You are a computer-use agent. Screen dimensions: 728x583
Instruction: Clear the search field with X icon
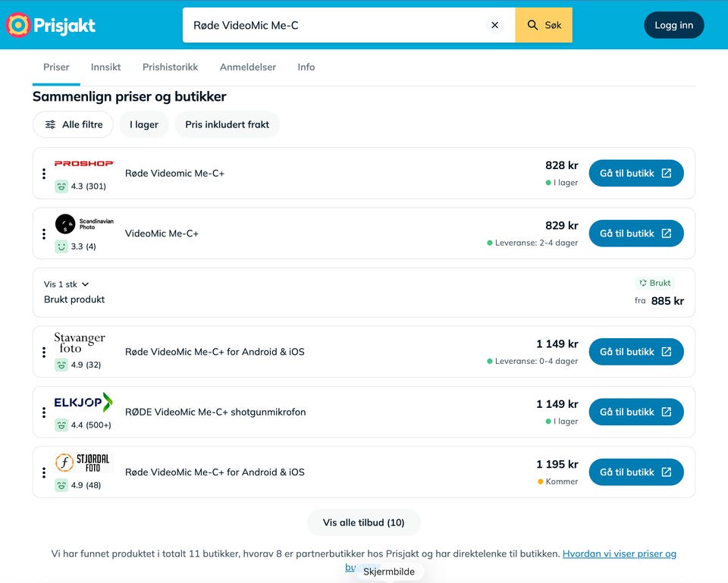tap(495, 25)
